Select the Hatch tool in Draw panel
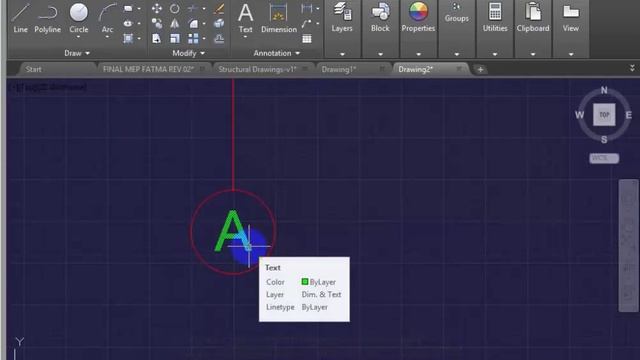The image size is (640, 360). click(128, 39)
